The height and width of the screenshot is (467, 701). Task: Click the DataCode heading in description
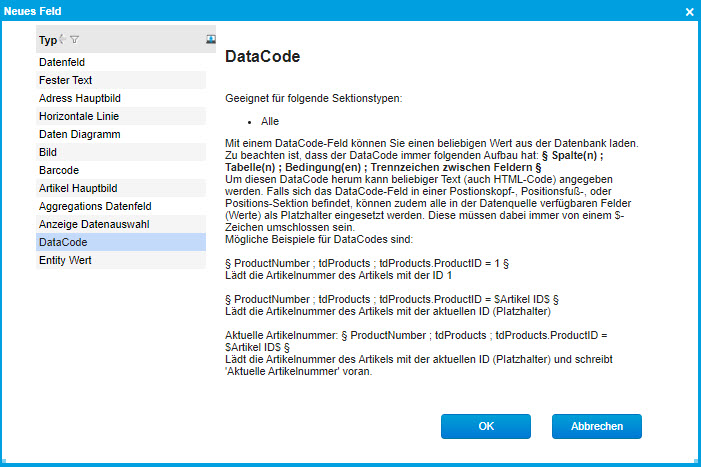click(x=262, y=56)
